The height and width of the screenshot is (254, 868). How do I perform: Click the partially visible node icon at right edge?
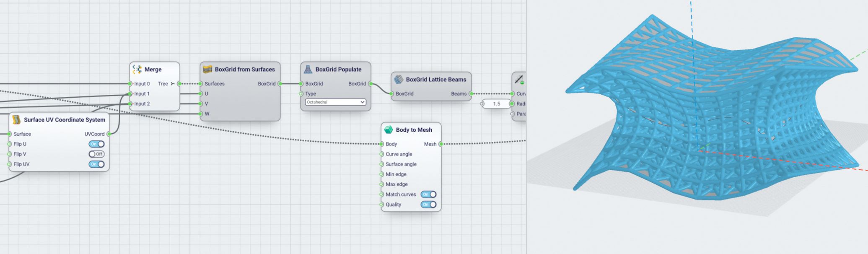(x=519, y=79)
